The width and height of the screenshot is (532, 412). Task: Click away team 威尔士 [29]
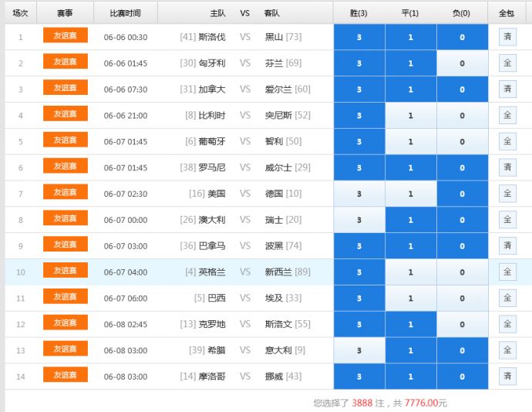click(288, 167)
